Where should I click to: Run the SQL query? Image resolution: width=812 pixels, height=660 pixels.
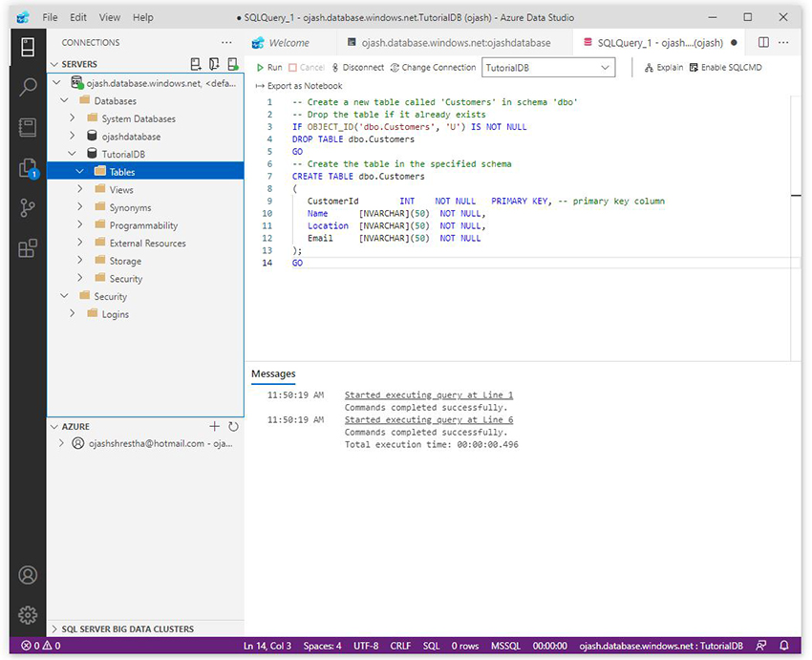pos(268,68)
